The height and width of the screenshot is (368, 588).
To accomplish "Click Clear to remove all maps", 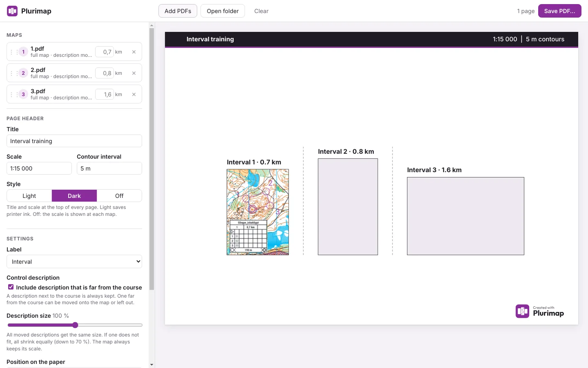I will pyautogui.click(x=261, y=11).
